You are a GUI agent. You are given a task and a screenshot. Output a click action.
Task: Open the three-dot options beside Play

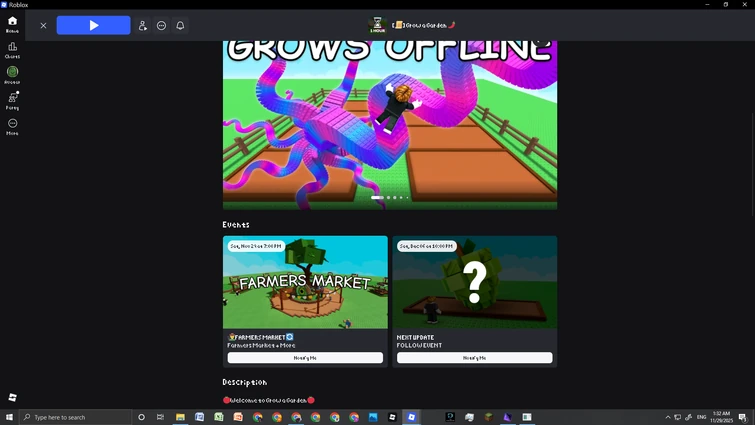pos(161,26)
